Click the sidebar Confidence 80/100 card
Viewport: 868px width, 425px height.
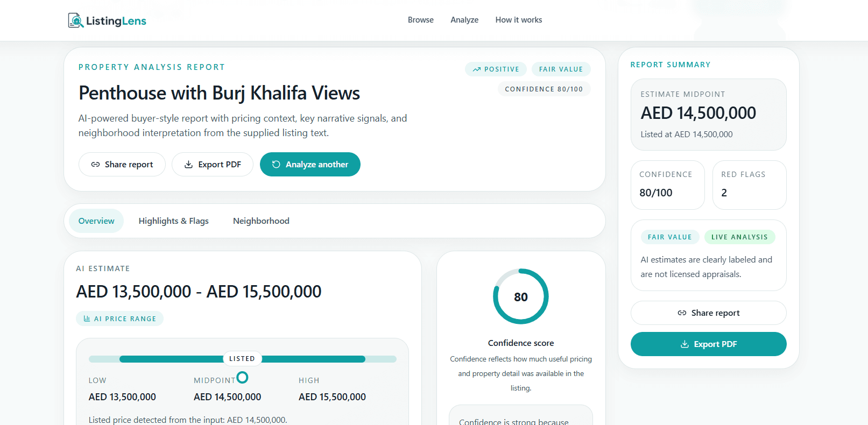coord(667,185)
